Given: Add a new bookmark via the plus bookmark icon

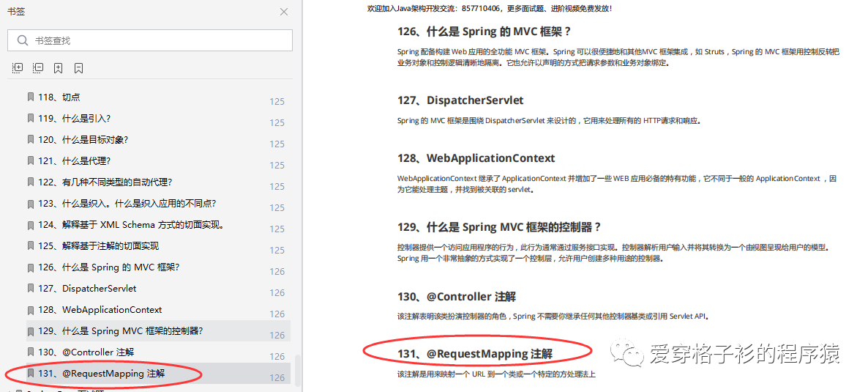Looking at the screenshot, I should pos(58,68).
